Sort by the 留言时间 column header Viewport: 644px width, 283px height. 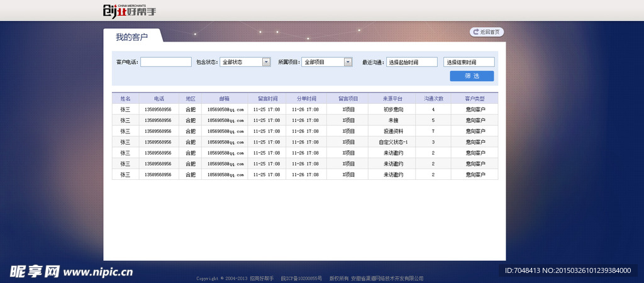coord(267,99)
